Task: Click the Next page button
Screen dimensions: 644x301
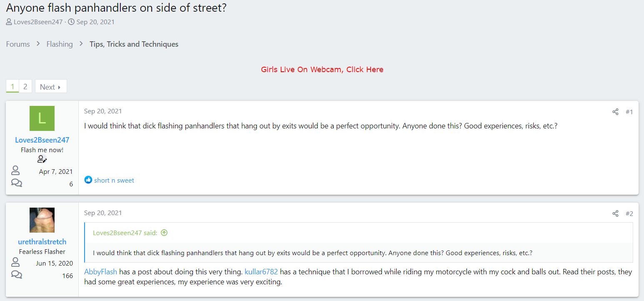Action: pyautogui.click(x=51, y=87)
